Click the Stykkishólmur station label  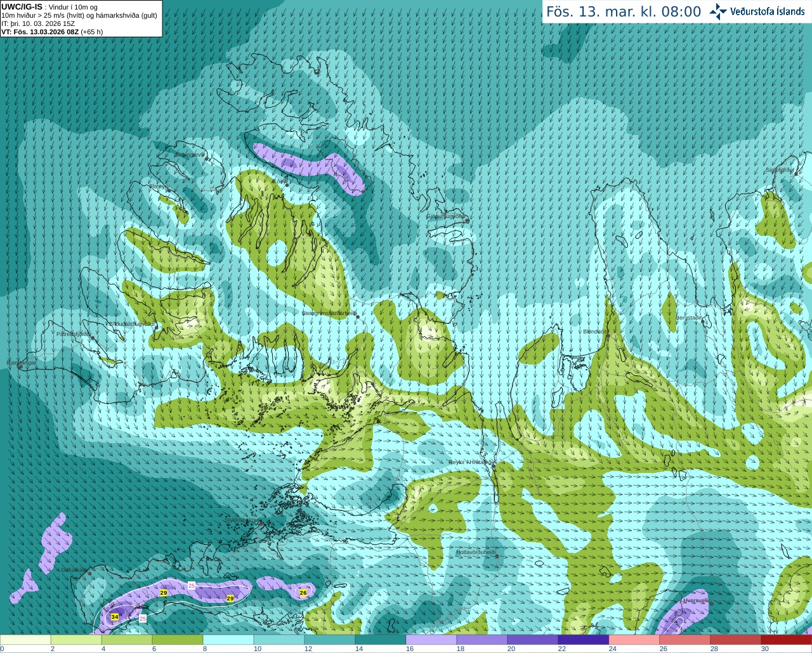[243, 520]
